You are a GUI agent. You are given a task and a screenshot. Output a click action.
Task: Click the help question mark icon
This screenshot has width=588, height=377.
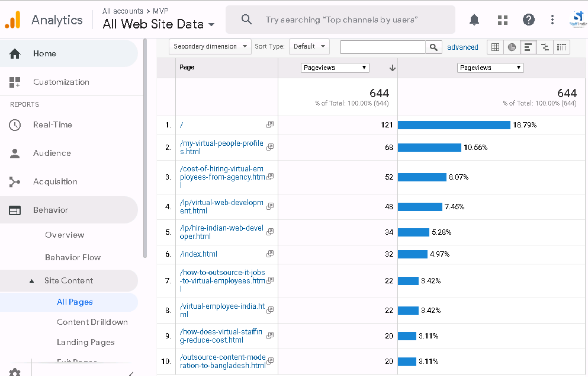(529, 20)
